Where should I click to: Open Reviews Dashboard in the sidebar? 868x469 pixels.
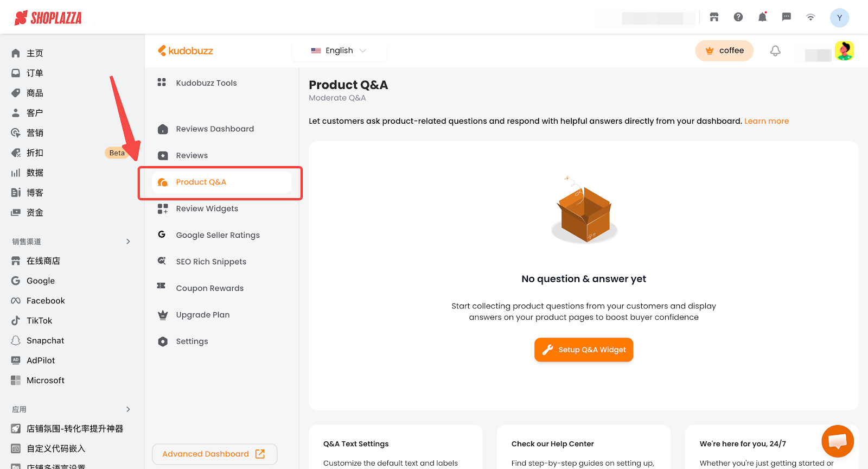click(215, 129)
